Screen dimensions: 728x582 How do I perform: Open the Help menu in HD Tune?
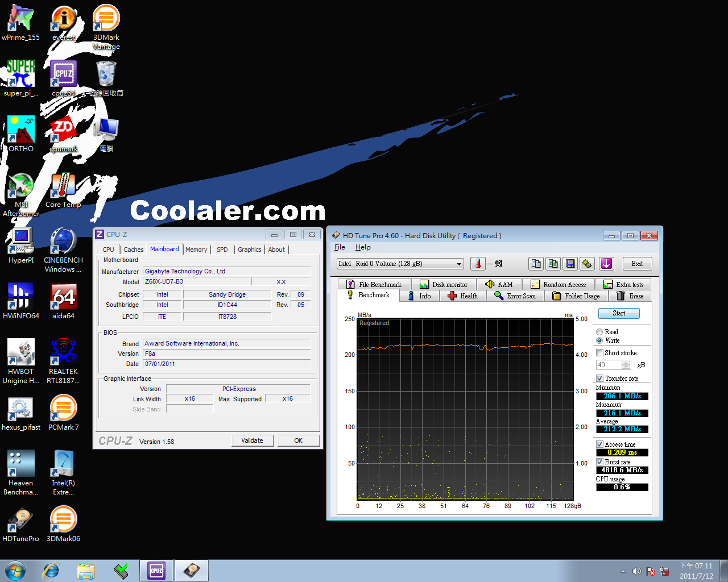click(363, 247)
